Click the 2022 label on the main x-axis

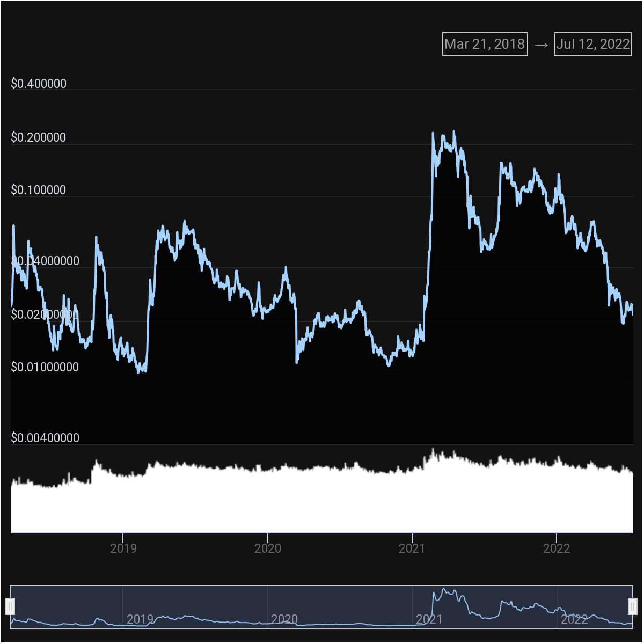pyautogui.click(x=557, y=548)
